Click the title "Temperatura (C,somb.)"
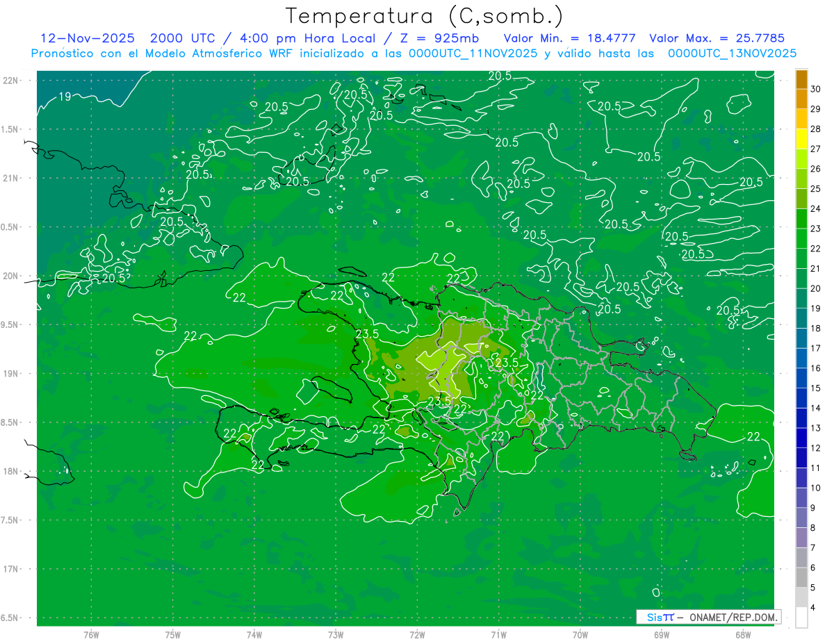 tap(425, 16)
